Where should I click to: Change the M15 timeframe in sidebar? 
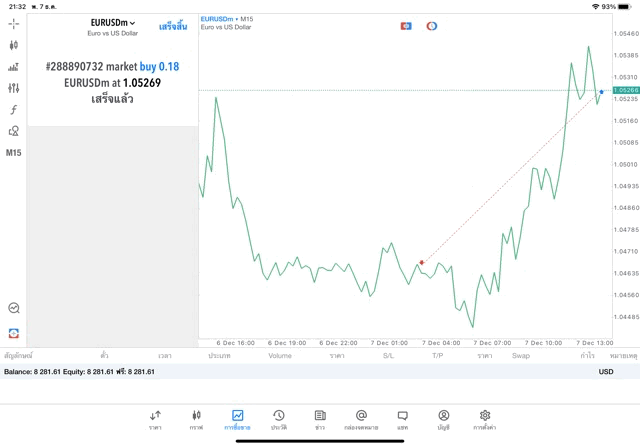(x=13, y=153)
